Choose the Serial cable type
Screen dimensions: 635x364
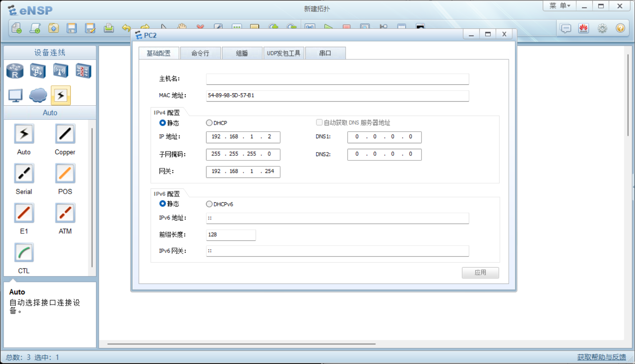24,174
